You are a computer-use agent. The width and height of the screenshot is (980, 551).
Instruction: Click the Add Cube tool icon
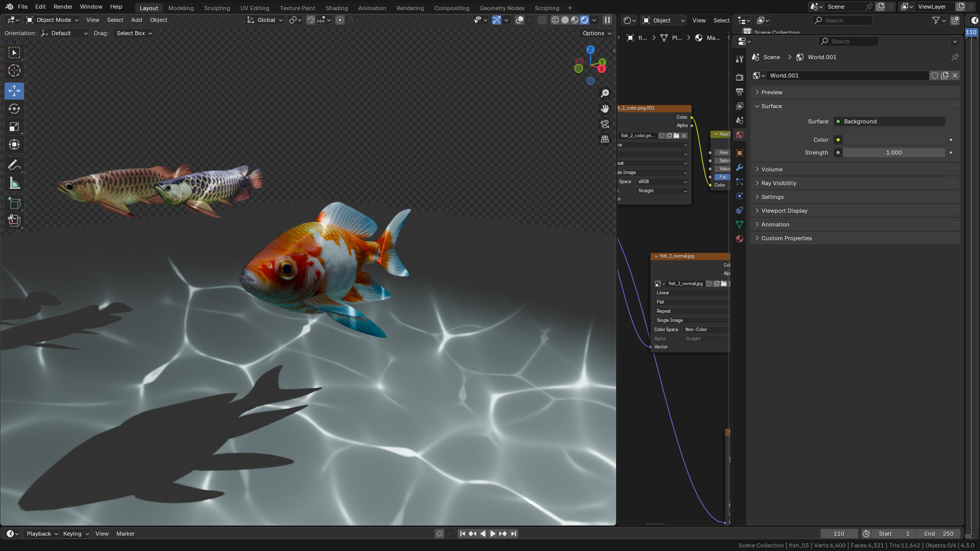pyautogui.click(x=14, y=204)
